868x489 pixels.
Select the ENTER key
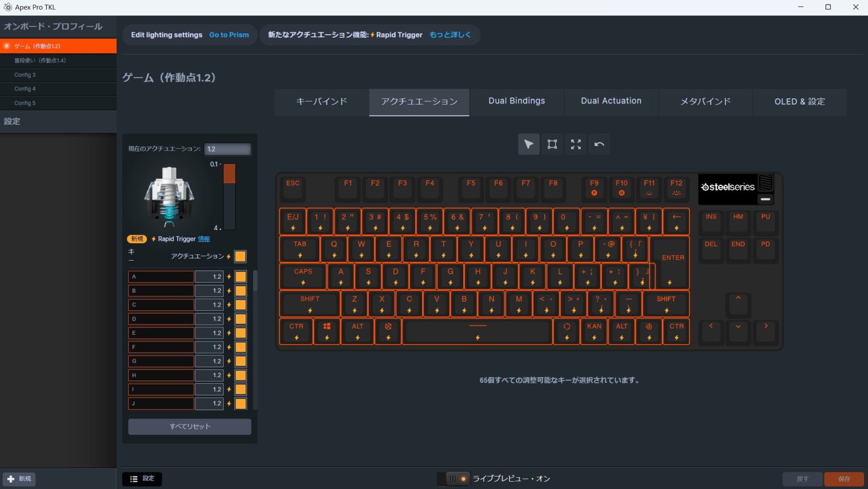click(672, 263)
